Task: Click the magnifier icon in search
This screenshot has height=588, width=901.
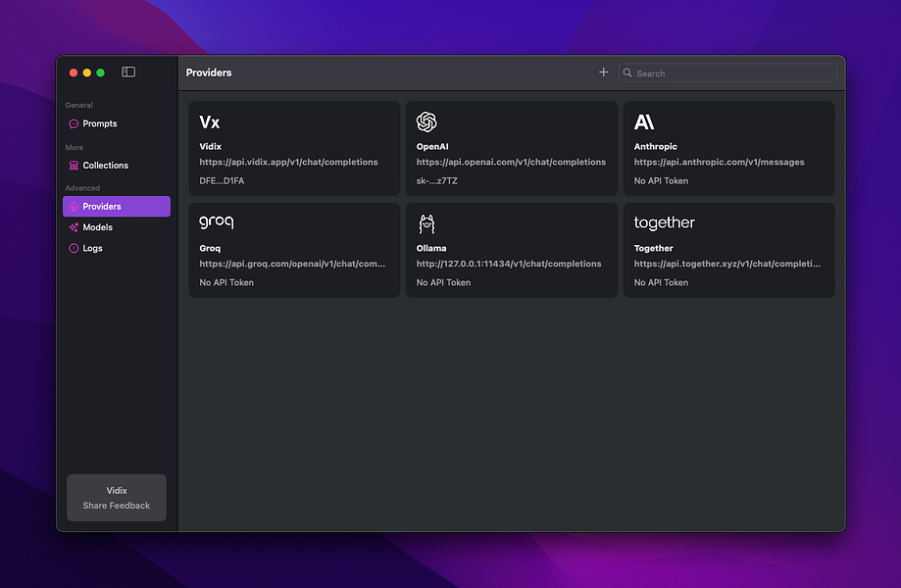Action: click(627, 73)
